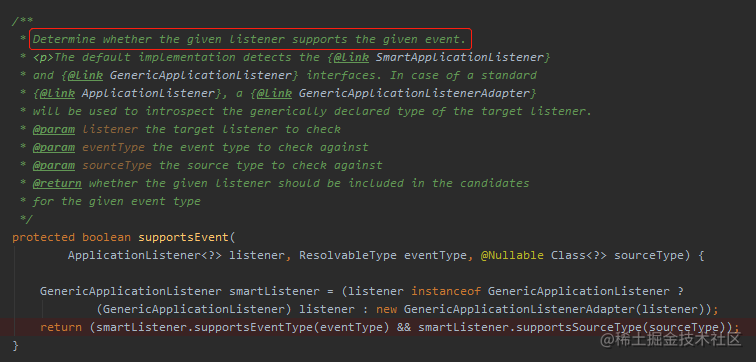Click the highlighted first Javadoc sentence
The image size is (756, 362).
click(250, 39)
